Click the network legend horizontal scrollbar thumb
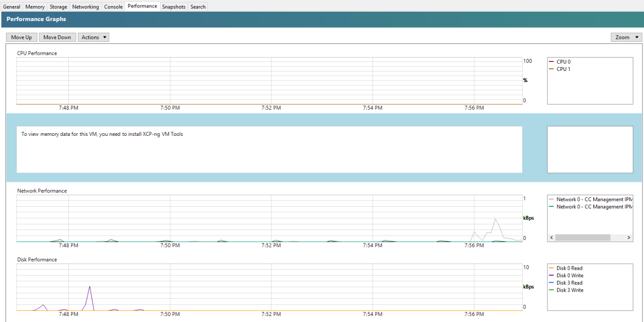Viewport: 644px width, 322px height. click(583, 237)
